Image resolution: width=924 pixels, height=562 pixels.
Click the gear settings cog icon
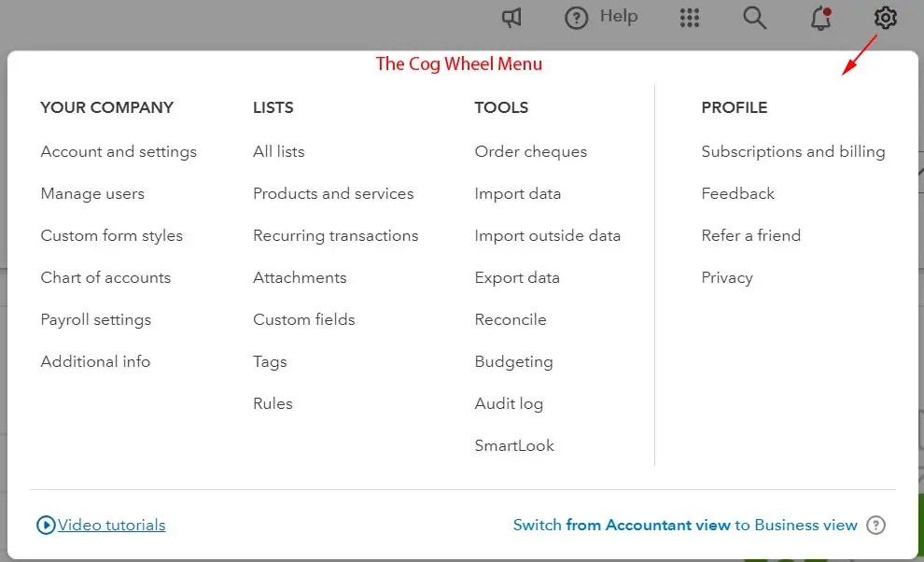(x=885, y=18)
